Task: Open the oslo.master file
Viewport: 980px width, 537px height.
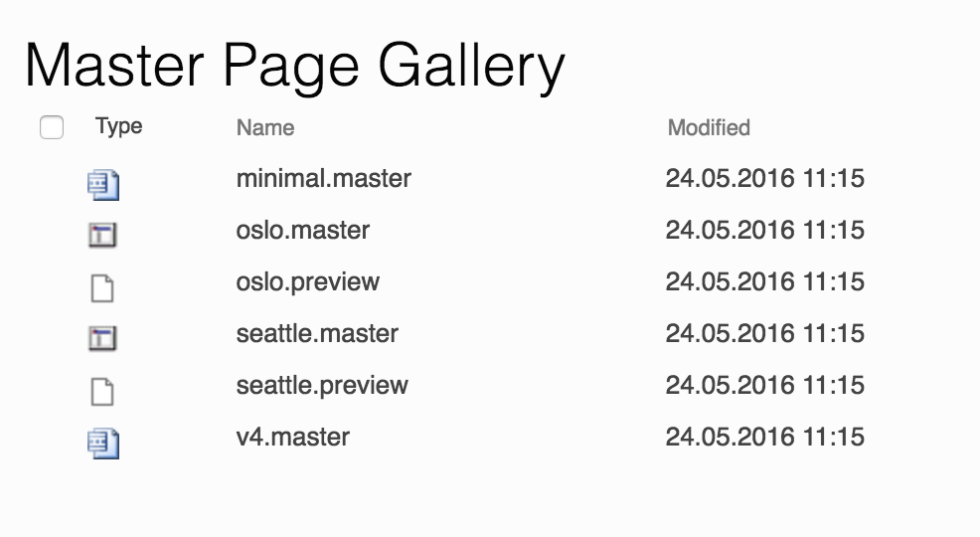Action: pyautogui.click(x=303, y=231)
